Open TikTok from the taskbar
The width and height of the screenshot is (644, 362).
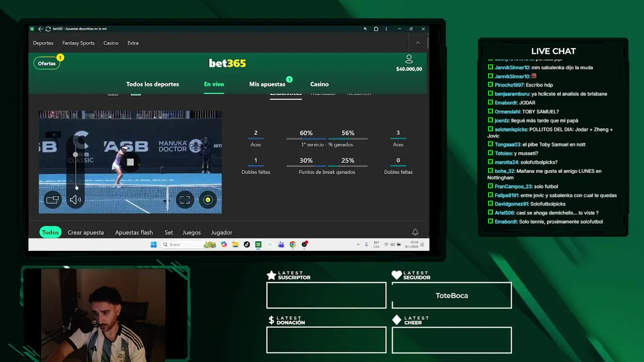click(x=247, y=244)
